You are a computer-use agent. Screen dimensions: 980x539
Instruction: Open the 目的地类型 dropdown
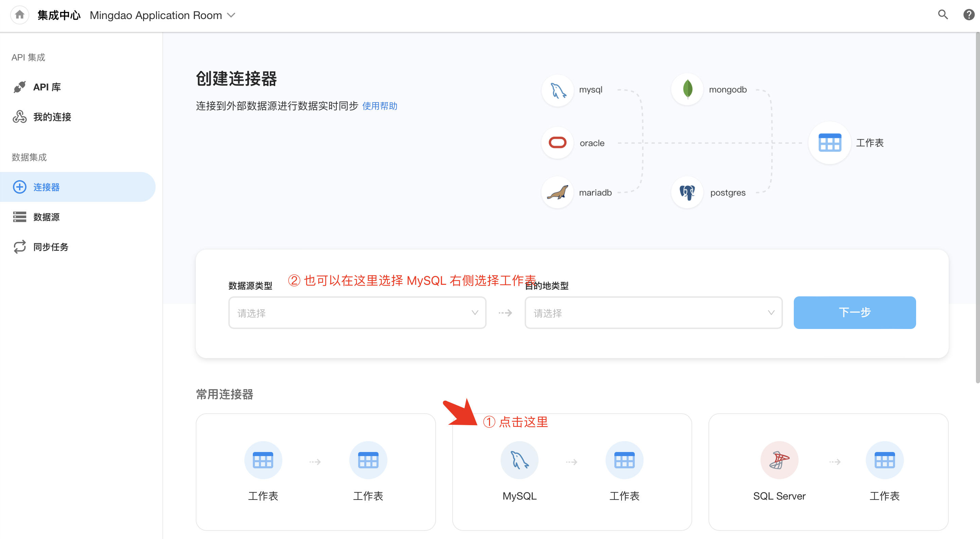pyautogui.click(x=653, y=313)
